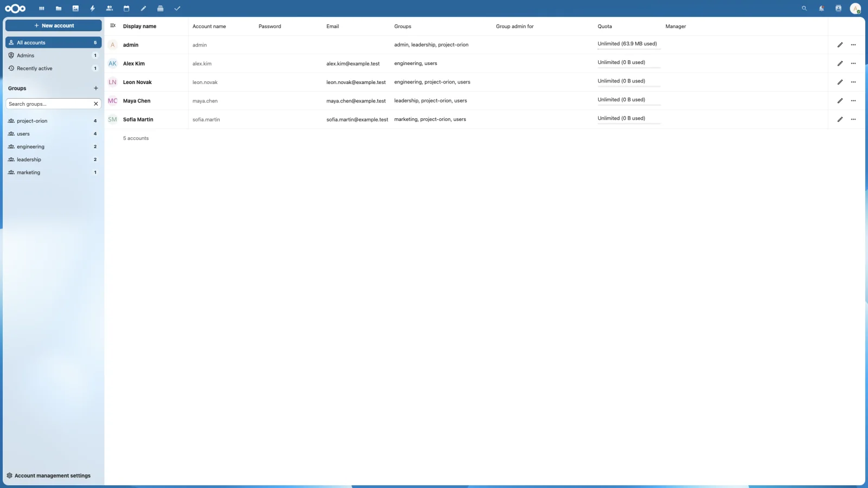Open the Photos app icon
This screenshot has width=868, height=488.
pos(75,8)
